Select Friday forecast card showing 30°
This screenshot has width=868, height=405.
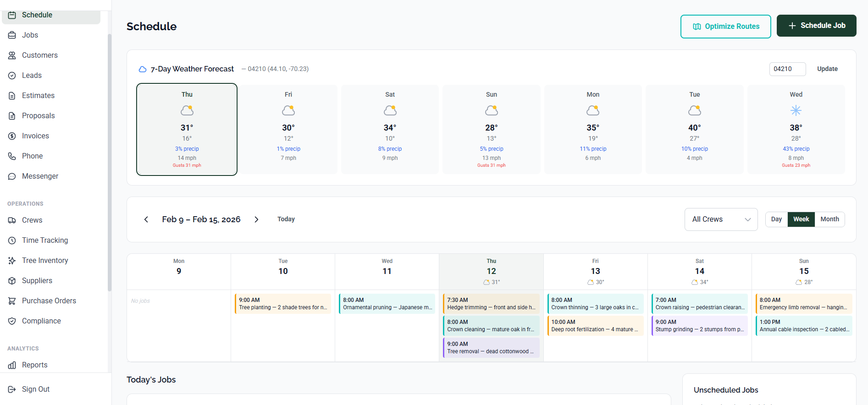tap(288, 129)
